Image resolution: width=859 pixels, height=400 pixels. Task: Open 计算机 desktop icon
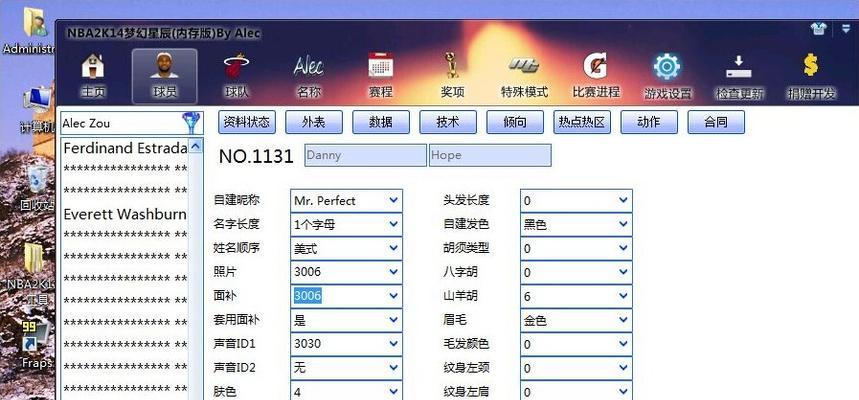(36, 110)
